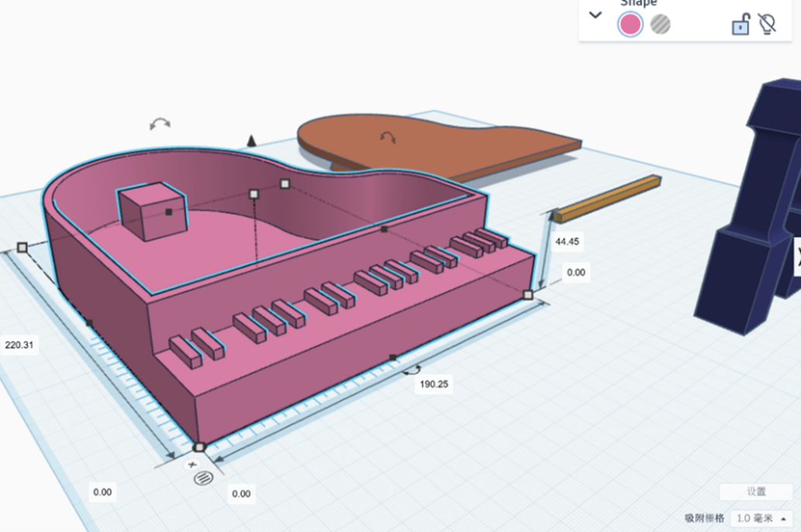Edit the 0.00 elevation value near height

point(575,272)
